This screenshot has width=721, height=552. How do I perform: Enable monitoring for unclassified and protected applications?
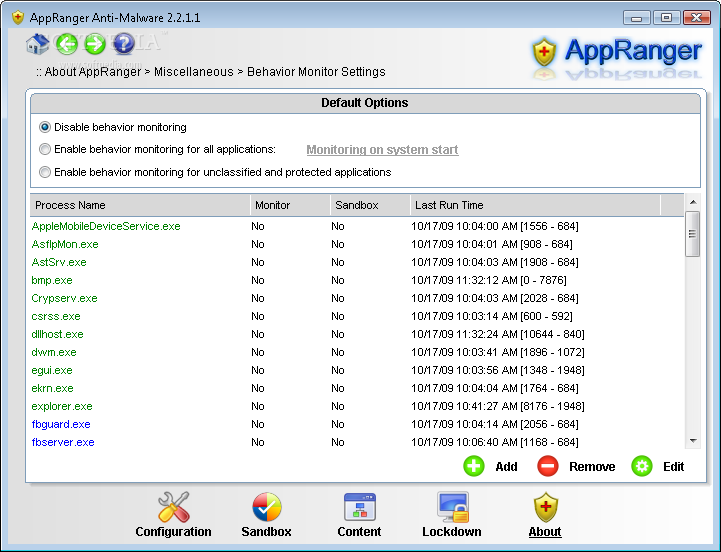pos(45,172)
